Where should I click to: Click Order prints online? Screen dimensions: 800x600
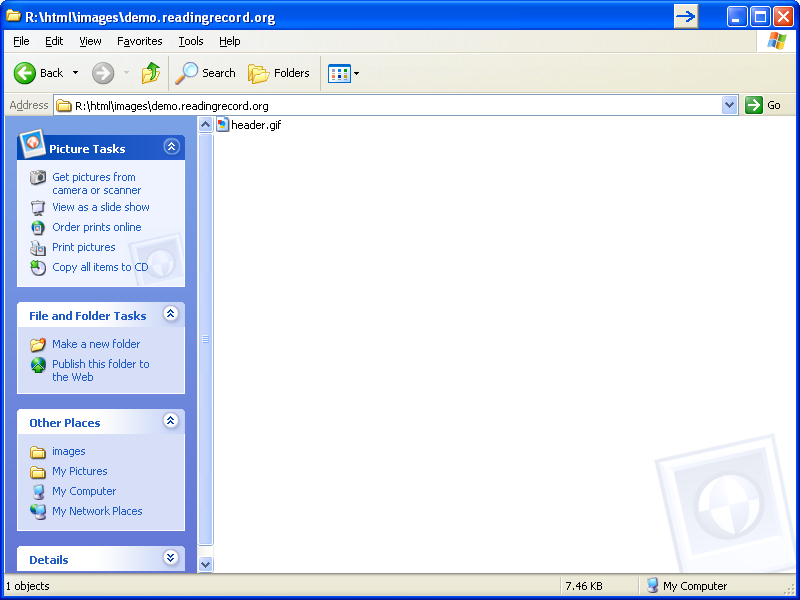(96, 227)
